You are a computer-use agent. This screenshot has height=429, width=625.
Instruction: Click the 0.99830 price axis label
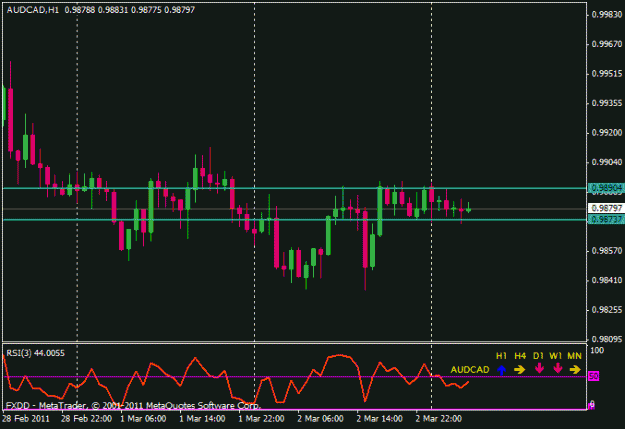click(x=607, y=15)
